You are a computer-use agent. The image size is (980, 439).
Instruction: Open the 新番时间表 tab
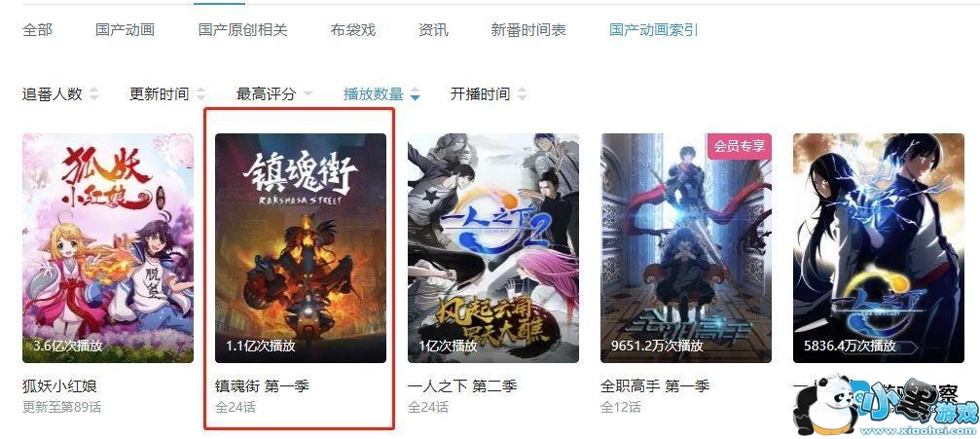(x=528, y=29)
